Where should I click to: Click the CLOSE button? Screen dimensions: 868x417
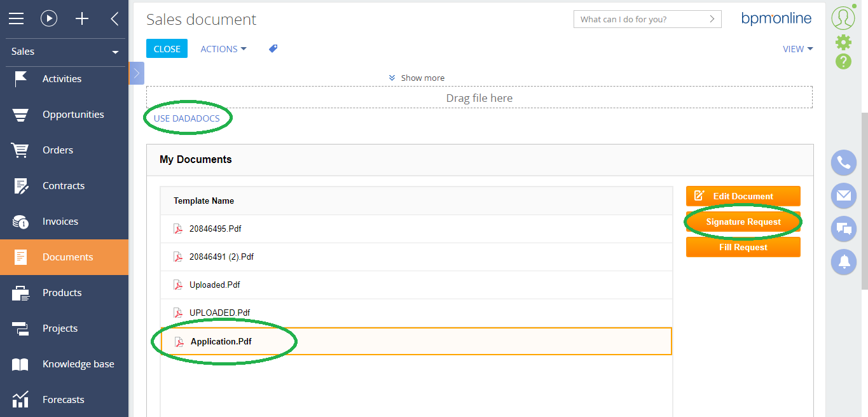coord(167,49)
